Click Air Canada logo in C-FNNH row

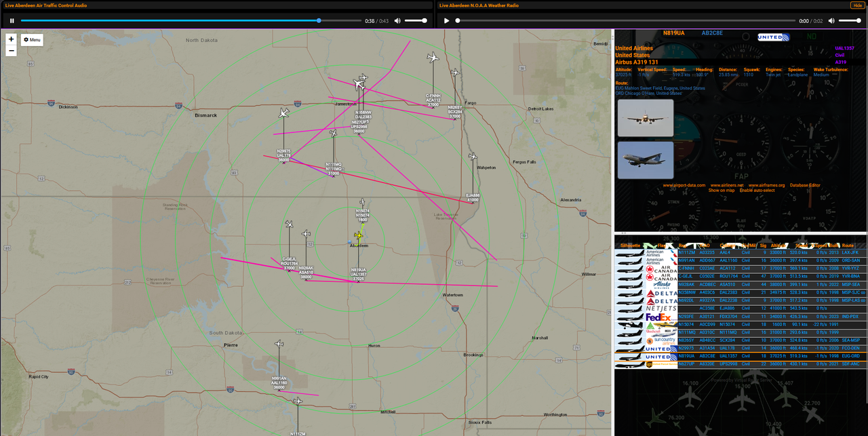pyautogui.click(x=661, y=269)
